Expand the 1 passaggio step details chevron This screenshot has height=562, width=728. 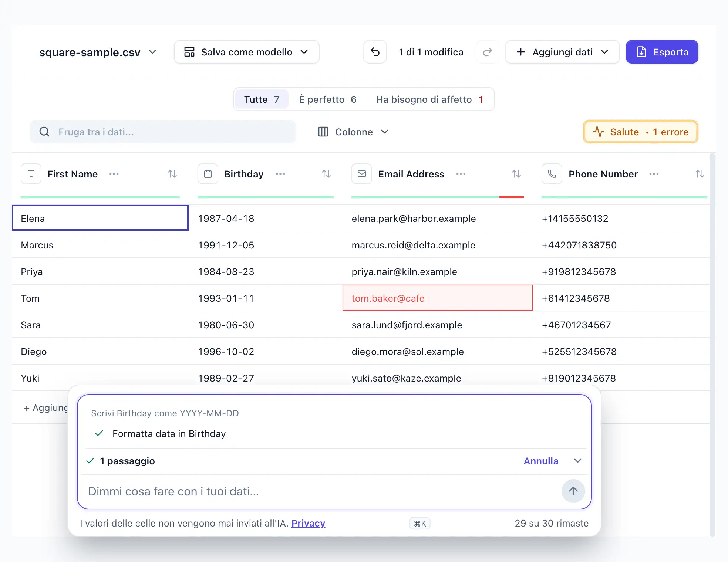(x=578, y=461)
